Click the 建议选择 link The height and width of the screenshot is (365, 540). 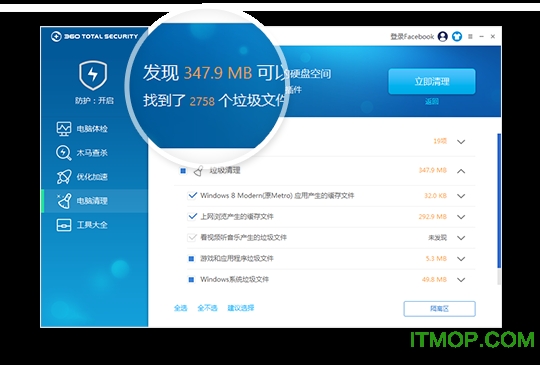241,308
